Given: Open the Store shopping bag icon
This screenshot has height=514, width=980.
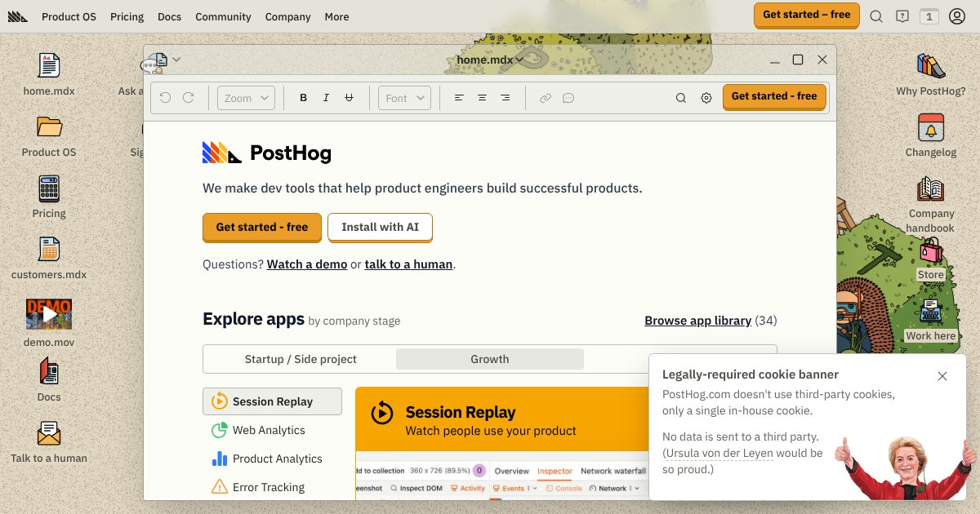Looking at the screenshot, I should (x=930, y=252).
